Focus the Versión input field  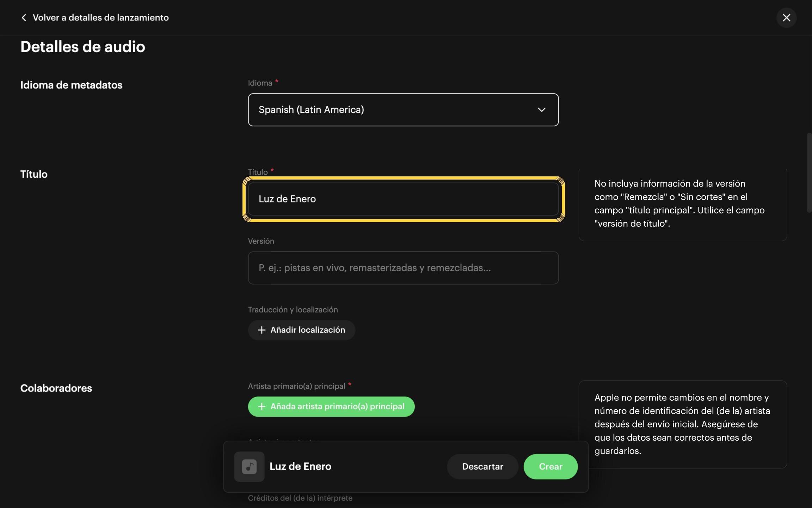(x=403, y=268)
